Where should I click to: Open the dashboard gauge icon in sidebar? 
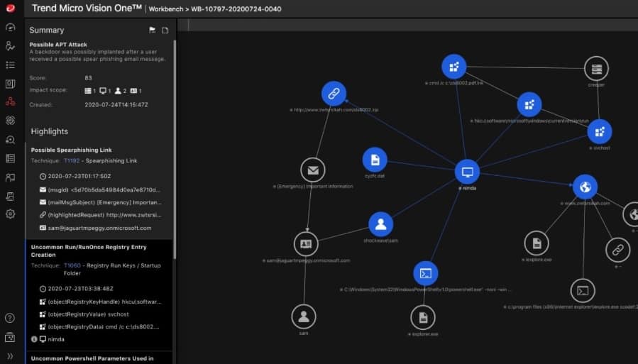coord(10,27)
